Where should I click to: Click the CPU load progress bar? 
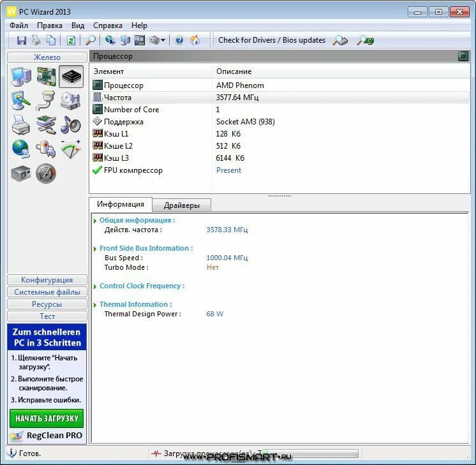pos(309,454)
